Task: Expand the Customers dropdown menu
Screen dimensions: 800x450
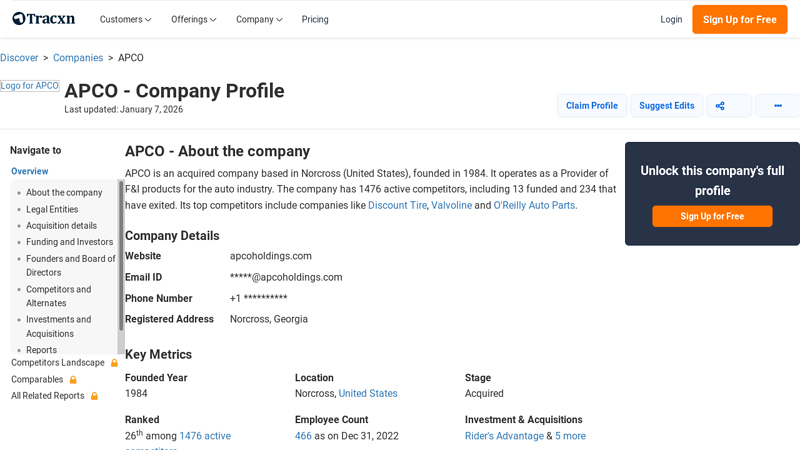Action: click(x=126, y=19)
